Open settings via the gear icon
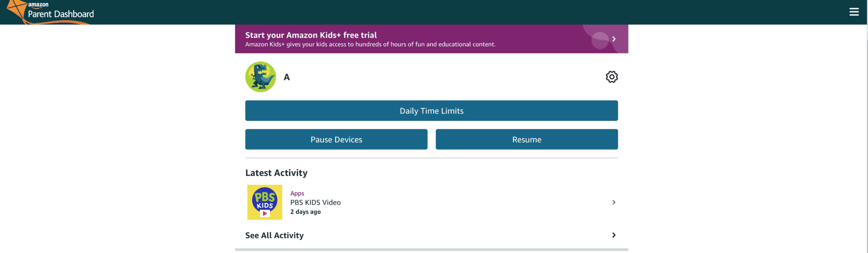868x253 pixels. (x=612, y=77)
